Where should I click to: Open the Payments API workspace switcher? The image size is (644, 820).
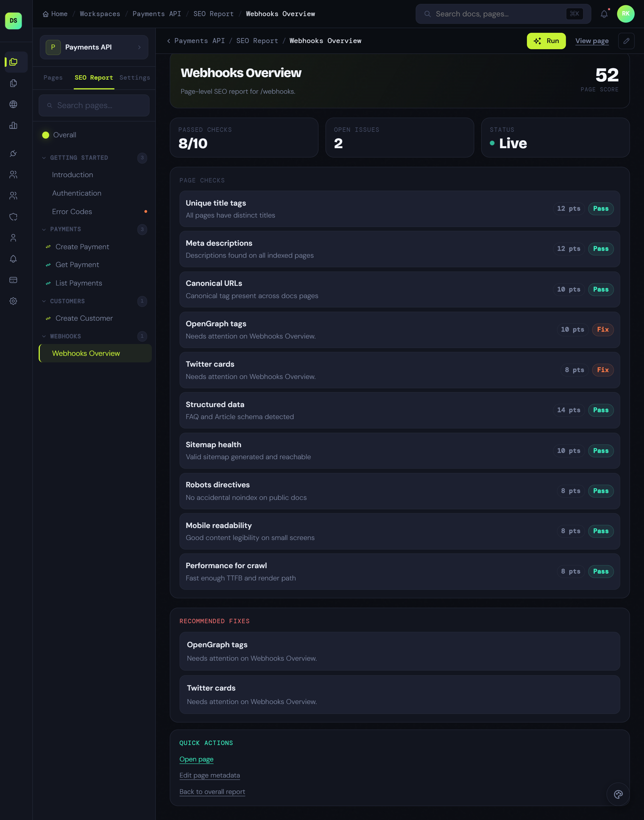[94, 47]
